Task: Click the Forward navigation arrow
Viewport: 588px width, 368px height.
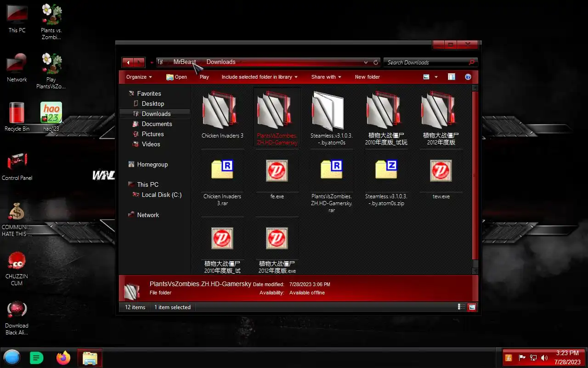Action: [x=140, y=62]
